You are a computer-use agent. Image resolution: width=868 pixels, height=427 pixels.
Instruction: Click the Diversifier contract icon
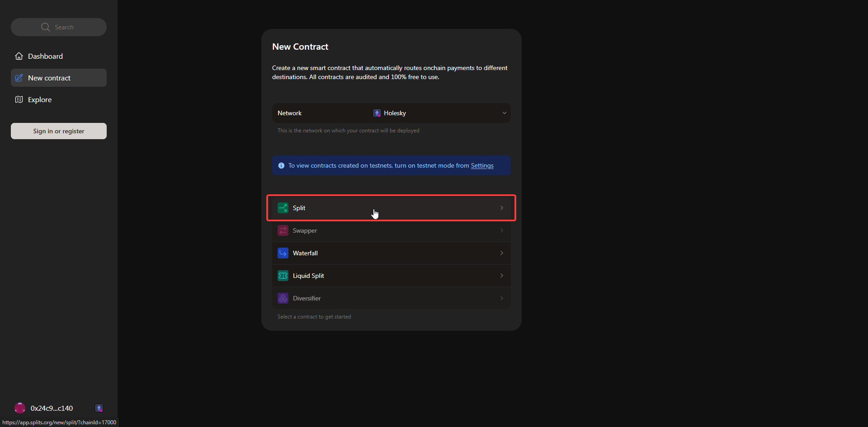coord(283,298)
